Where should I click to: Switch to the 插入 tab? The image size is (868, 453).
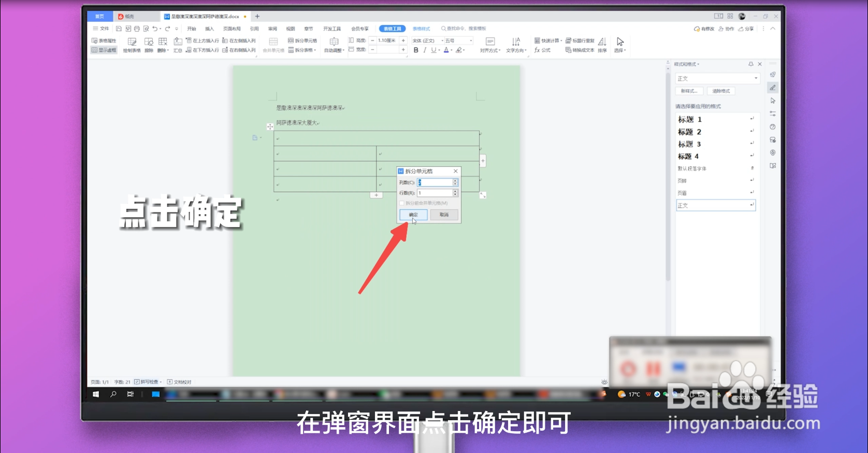coord(209,29)
